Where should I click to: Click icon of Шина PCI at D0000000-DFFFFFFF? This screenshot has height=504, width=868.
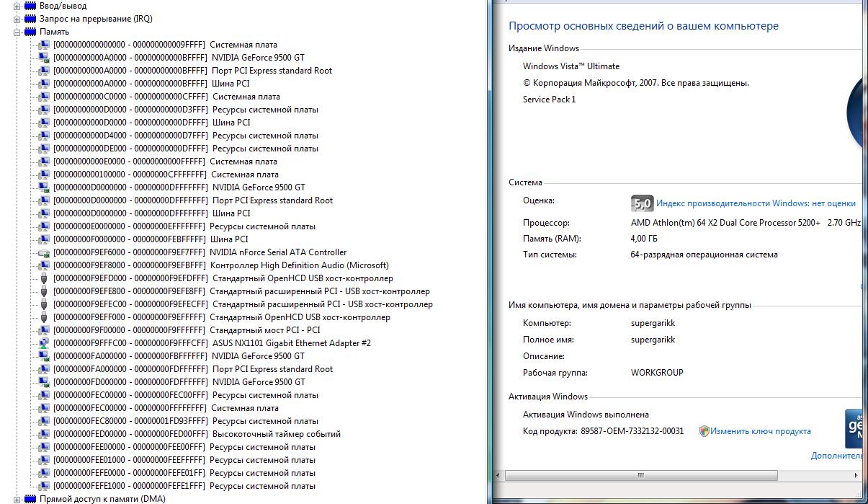tap(43, 213)
